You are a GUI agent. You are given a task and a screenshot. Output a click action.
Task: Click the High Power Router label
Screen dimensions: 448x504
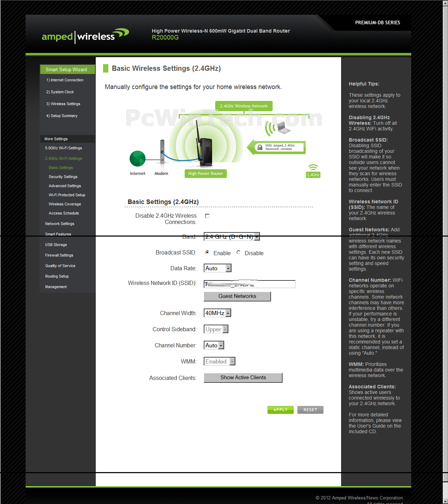tap(205, 173)
